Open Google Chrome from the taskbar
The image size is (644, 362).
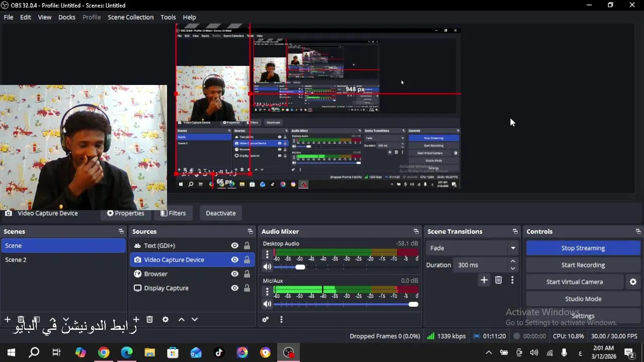tap(104, 353)
